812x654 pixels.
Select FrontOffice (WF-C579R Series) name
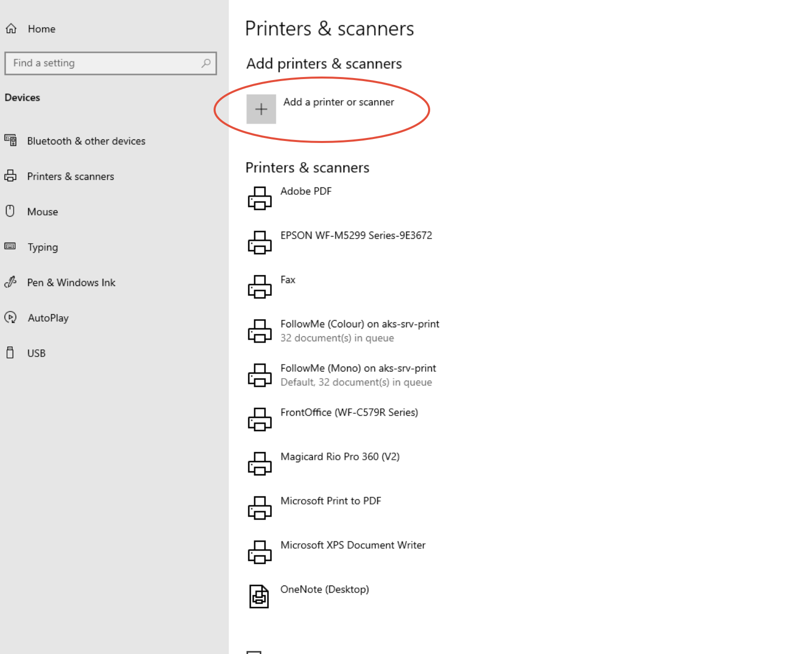(x=349, y=413)
